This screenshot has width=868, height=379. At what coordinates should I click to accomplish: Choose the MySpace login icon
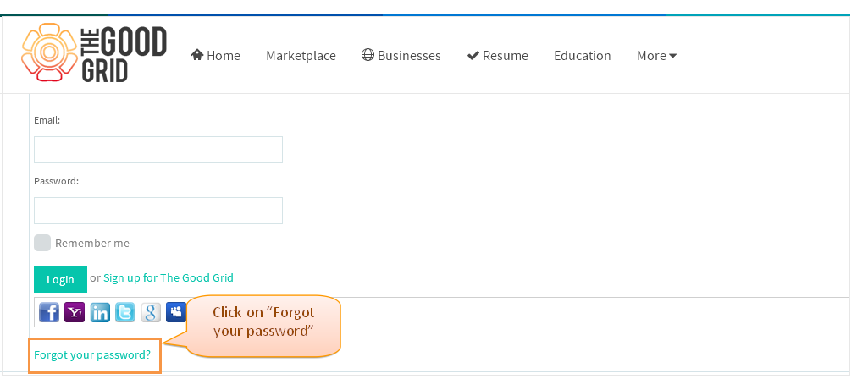point(176,313)
